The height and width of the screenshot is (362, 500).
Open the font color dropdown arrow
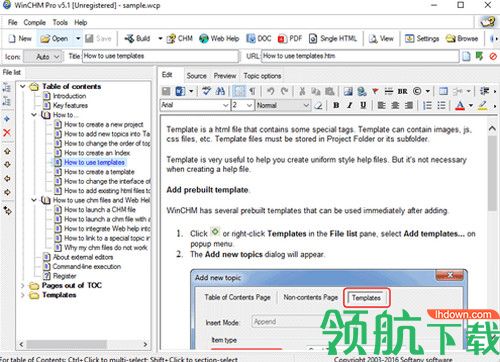[x=471, y=105]
